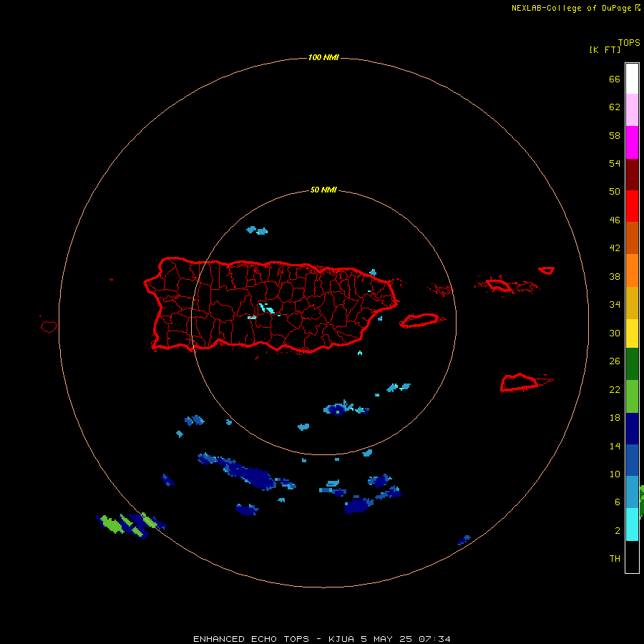Viewport: 644px width, 644px height.
Task: Click the 50 NMI range ring label
Action: 323,190
